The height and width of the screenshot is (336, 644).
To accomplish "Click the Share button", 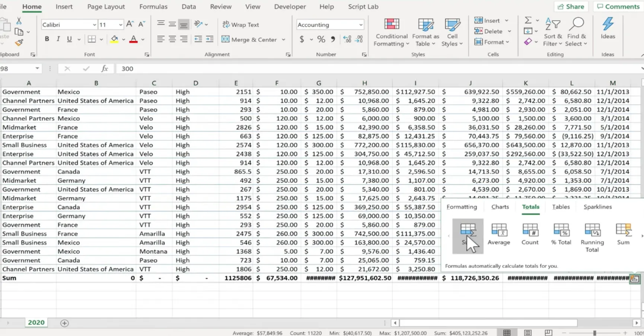I will coord(571,6).
